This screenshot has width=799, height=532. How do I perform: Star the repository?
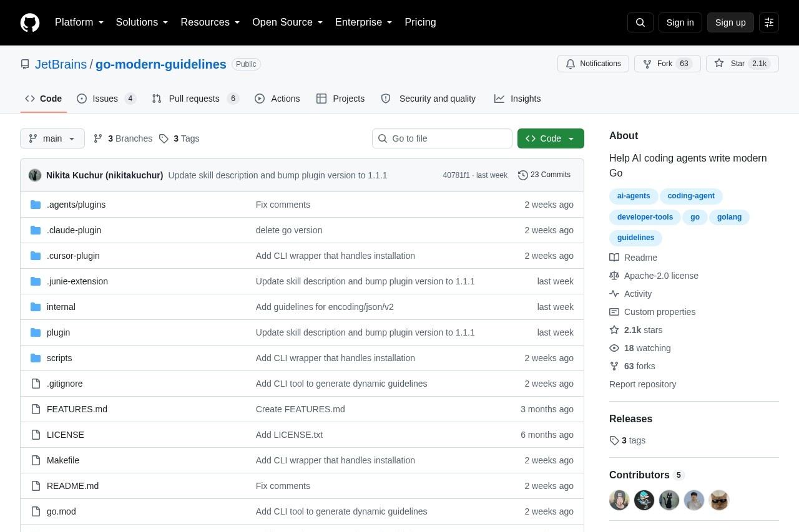pyautogui.click(x=742, y=64)
